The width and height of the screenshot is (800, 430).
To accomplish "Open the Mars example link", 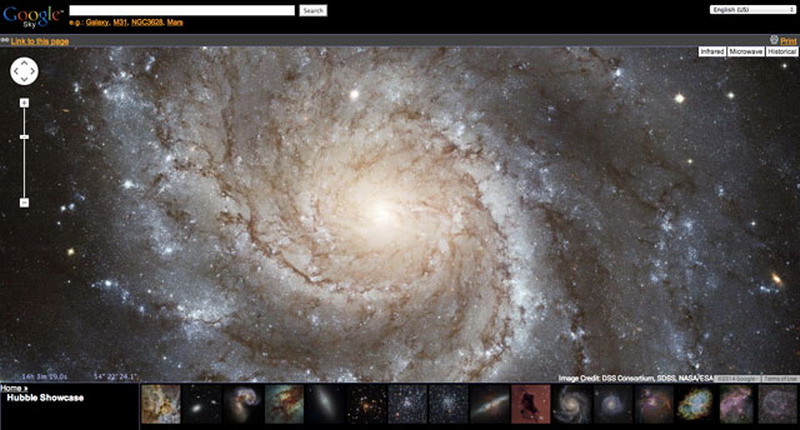I will 175,22.
